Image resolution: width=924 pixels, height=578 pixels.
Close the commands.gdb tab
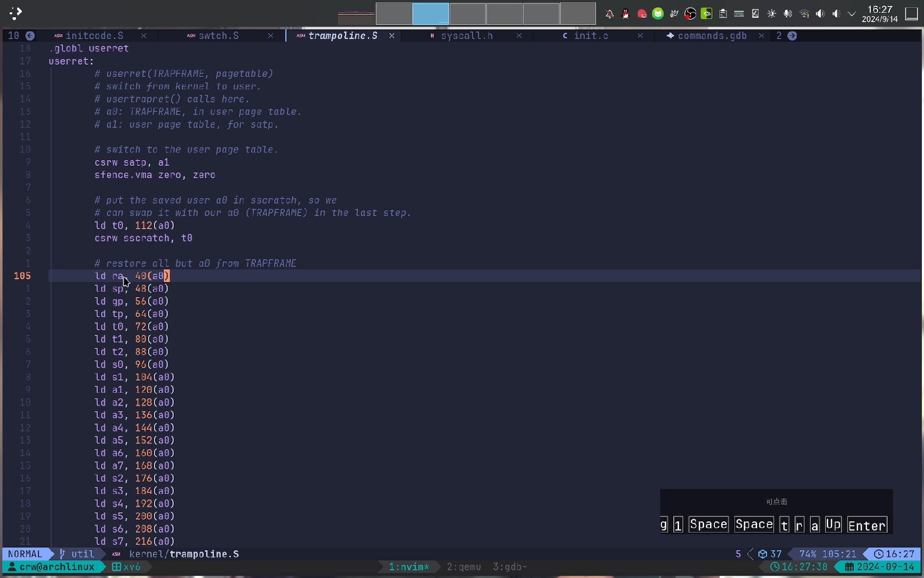coord(761,36)
